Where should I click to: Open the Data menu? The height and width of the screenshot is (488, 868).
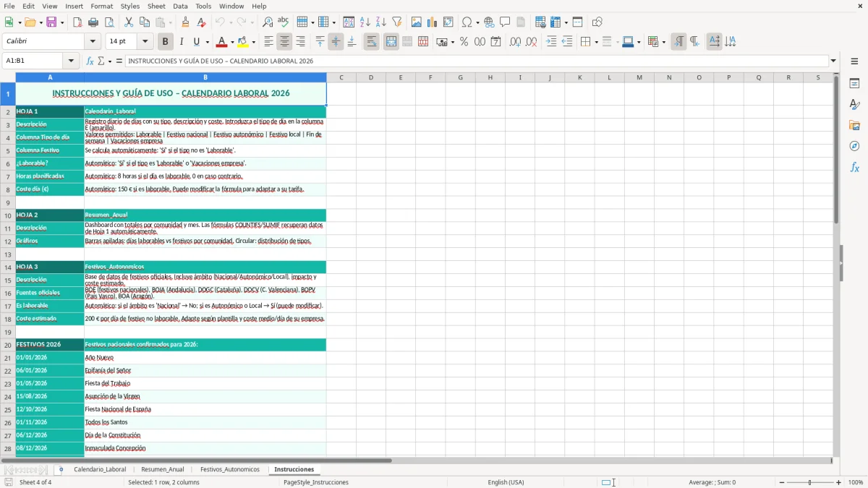(180, 6)
